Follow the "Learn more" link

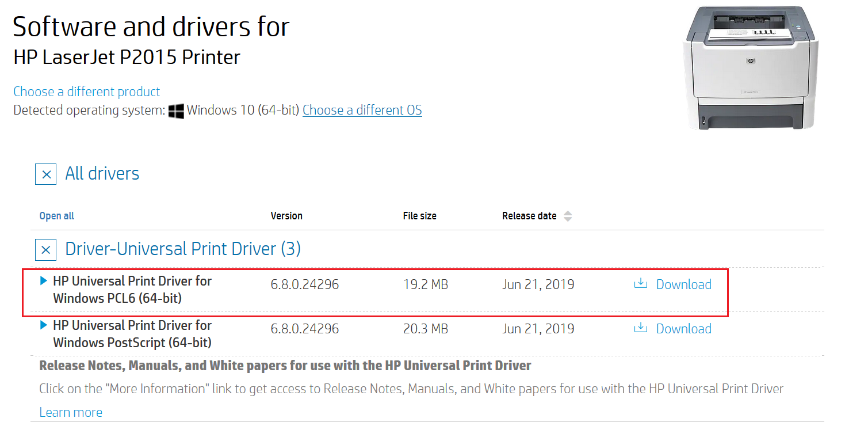[71, 412]
